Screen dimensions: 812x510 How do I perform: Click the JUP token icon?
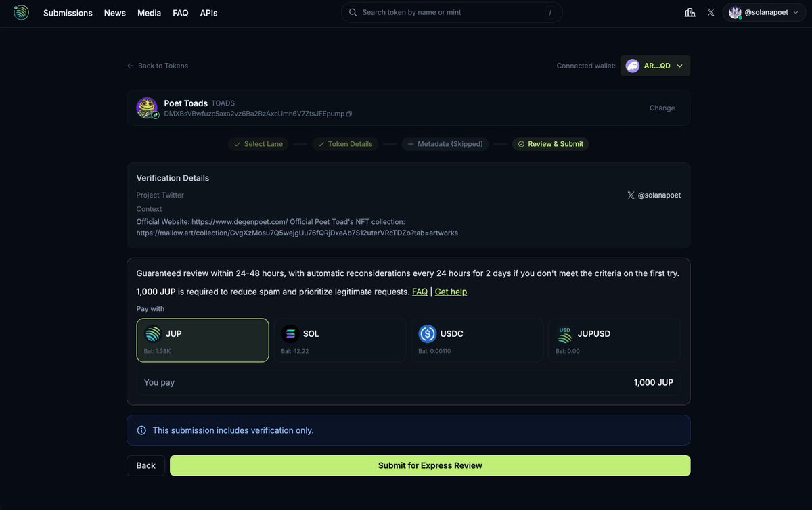tap(153, 333)
